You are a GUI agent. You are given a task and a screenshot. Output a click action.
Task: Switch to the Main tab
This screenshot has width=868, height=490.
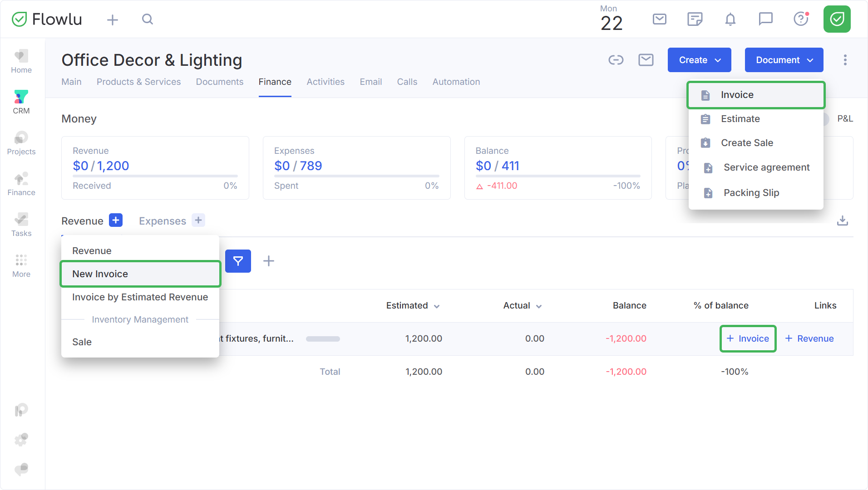click(x=71, y=82)
